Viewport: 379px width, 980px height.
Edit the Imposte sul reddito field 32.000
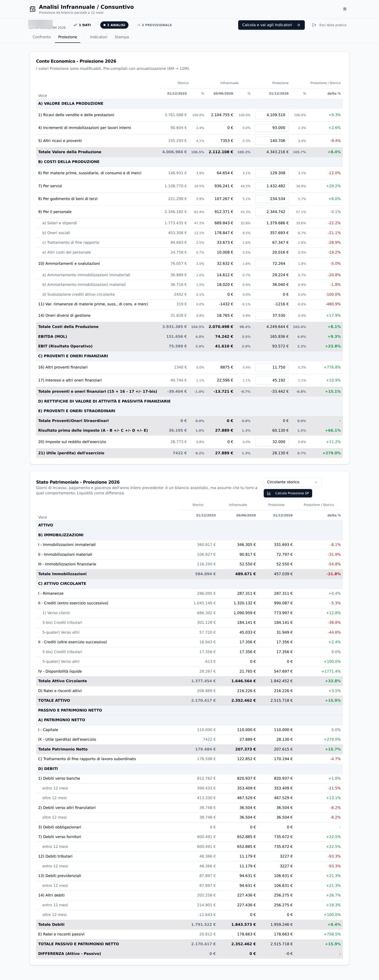pyautogui.click(x=272, y=442)
